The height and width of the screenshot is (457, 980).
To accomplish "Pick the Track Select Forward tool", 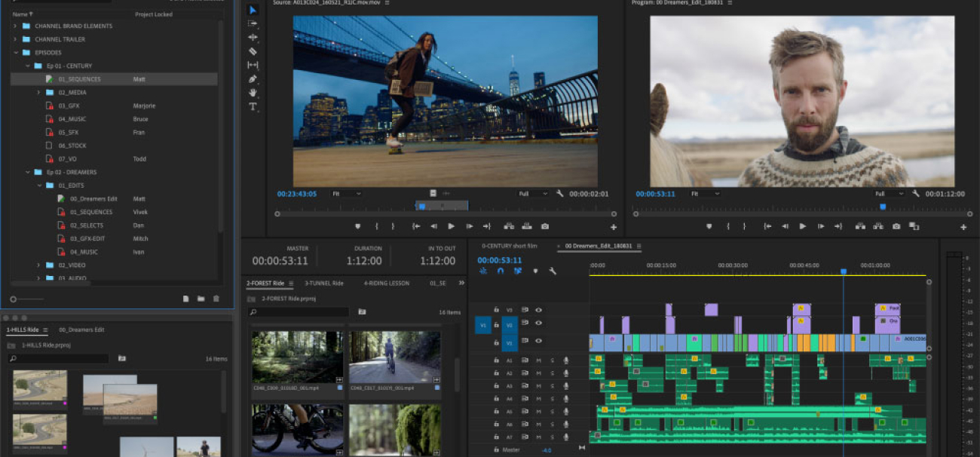I will (x=253, y=23).
